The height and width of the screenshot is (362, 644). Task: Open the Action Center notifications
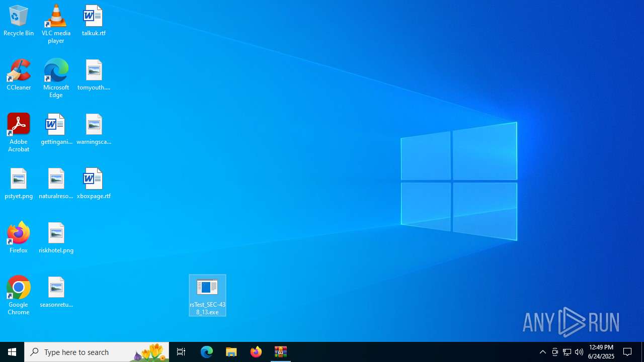pyautogui.click(x=628, y=352)
